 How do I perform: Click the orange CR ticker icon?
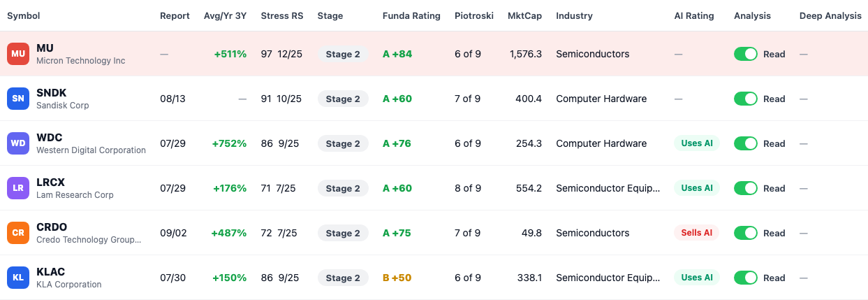click(x=18, y=233)
